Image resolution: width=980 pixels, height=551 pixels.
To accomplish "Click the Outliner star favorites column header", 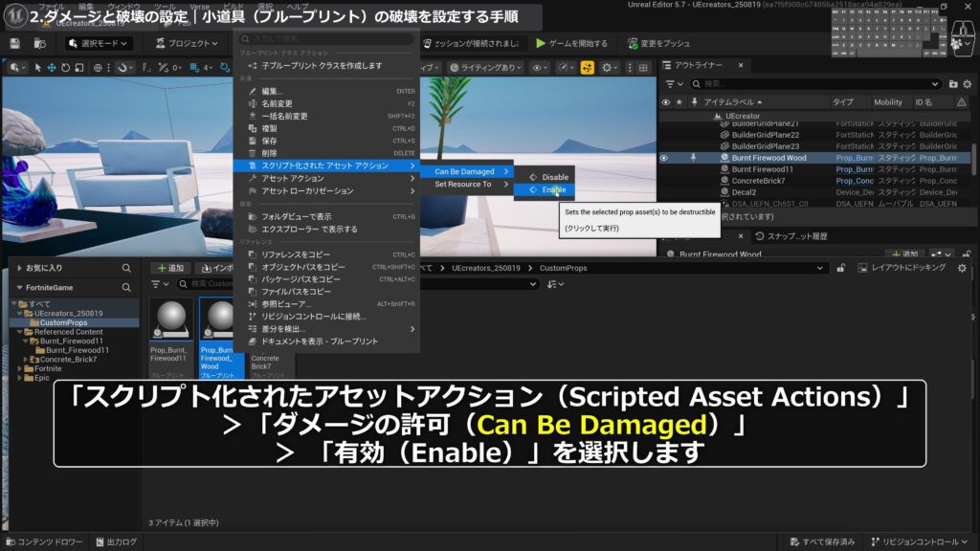I will click(679, 101).
